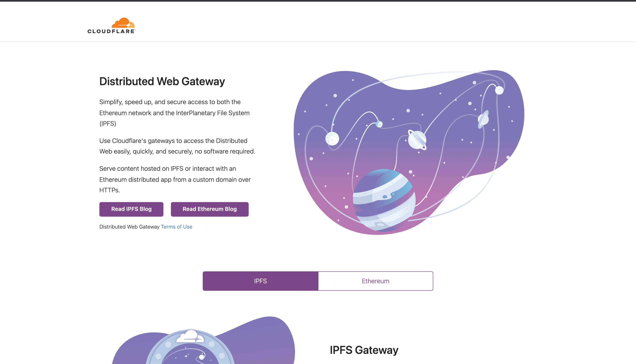
Task: Open the Read Ethereum Blog button
Action: [x=210, y=209]
